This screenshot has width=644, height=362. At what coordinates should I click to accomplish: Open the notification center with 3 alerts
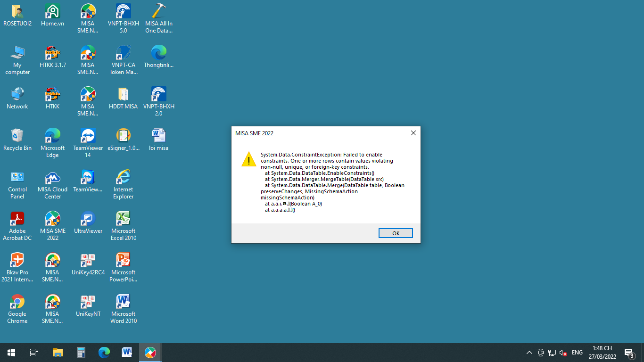click(x=629, y=353)
